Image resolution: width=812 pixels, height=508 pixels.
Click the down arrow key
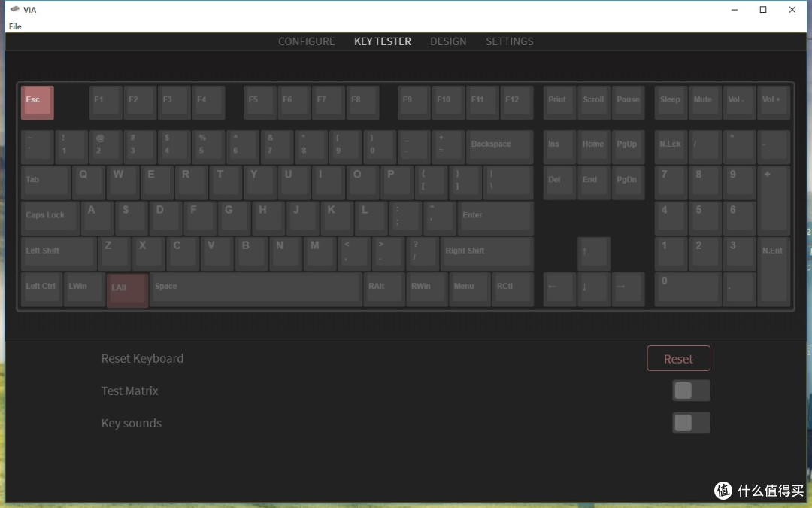point(594,290)
